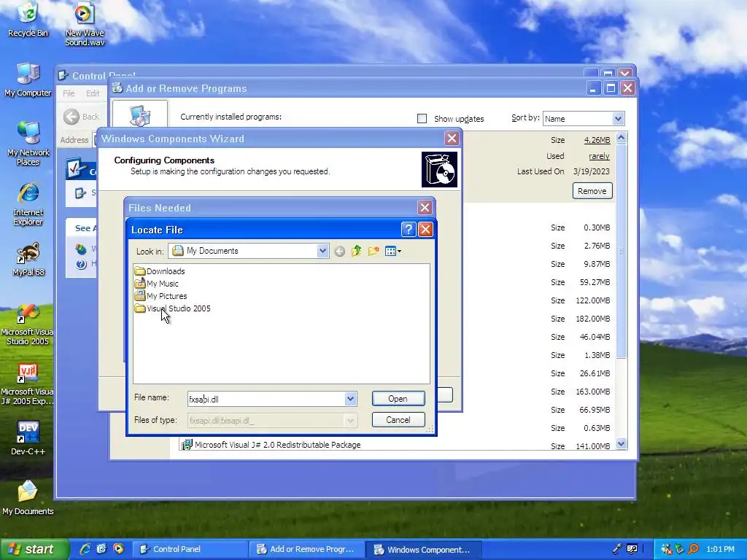This screenshot has height=560, width=747.
Task: Click the Open button
Action: tap(398, 399)
